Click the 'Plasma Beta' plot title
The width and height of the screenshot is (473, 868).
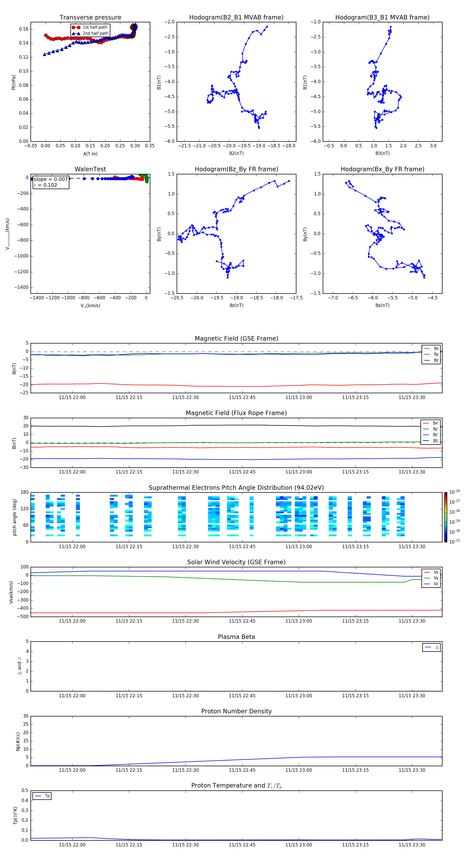pos(236,637)
